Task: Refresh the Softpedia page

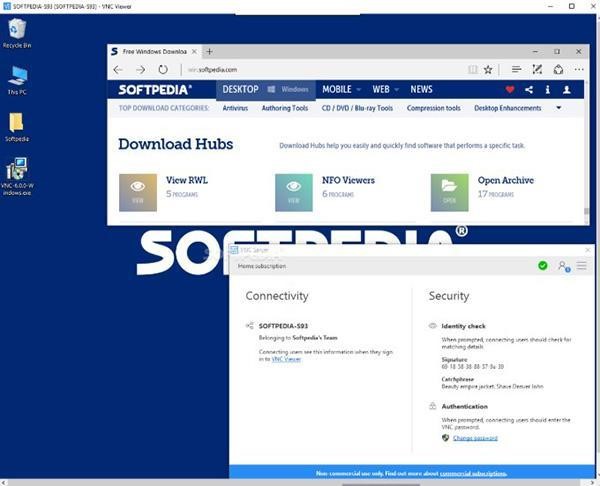Action: coord(163,70)
